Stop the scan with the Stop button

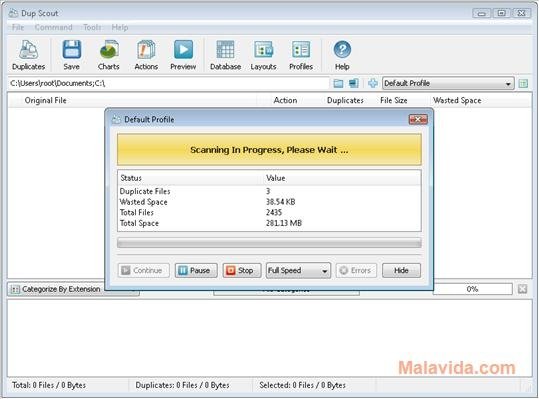(242, 270)
